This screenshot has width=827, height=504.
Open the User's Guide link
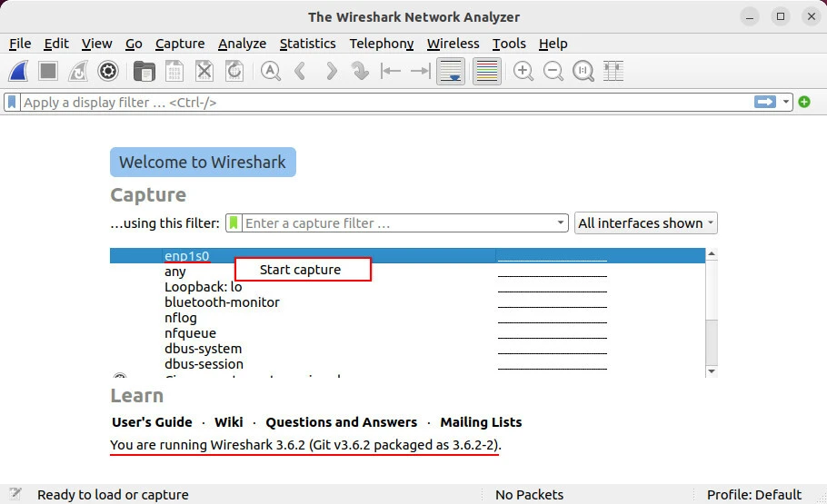pyautogui.click(x=152, y=422)
